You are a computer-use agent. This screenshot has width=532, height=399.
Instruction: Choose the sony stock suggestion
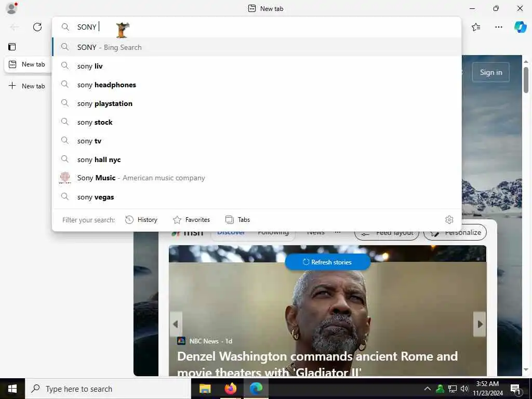257,122
